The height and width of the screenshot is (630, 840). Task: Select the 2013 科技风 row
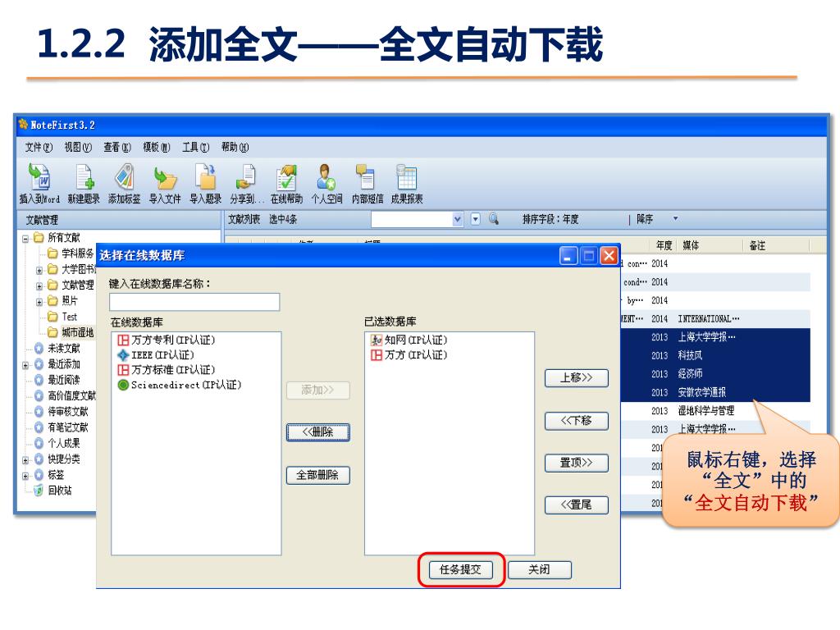click(x=715, y=355)
